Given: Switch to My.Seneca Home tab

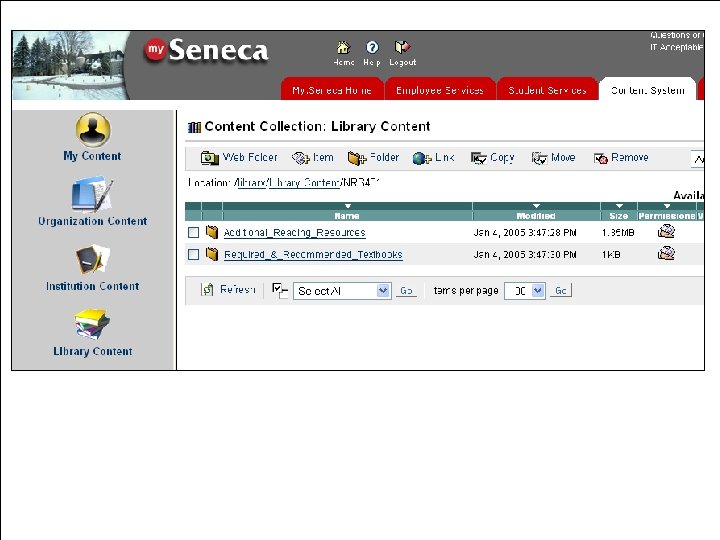Looking at the screenshot, I should 332,90.
